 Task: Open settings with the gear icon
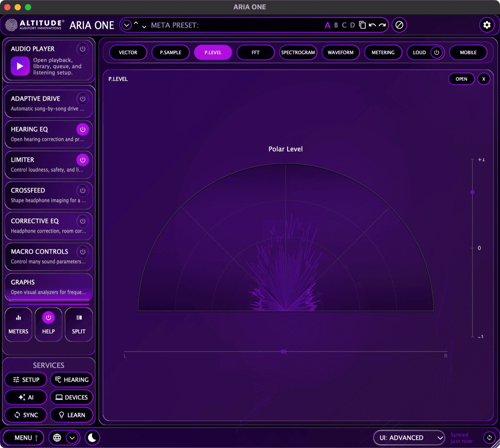point(487,25)
